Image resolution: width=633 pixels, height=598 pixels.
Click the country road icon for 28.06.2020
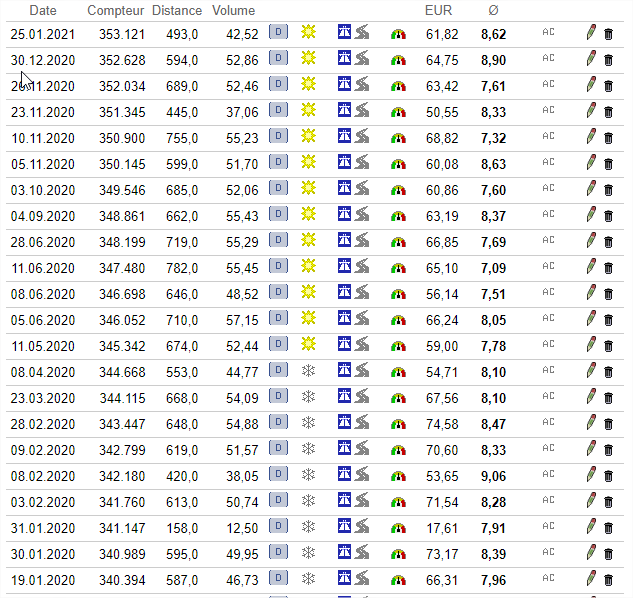(361, 241)
